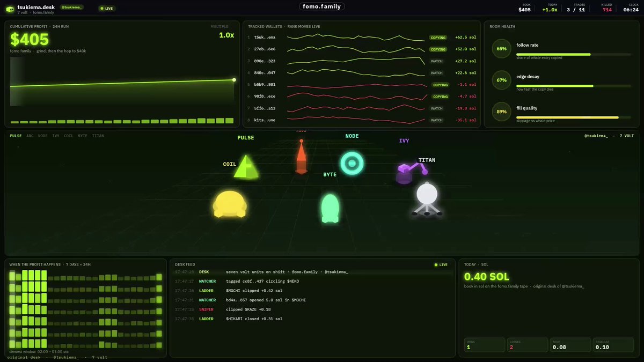Click the 0.40 SOL today value
This screenshot has width=644, height=362.
[x=487, y=277]
